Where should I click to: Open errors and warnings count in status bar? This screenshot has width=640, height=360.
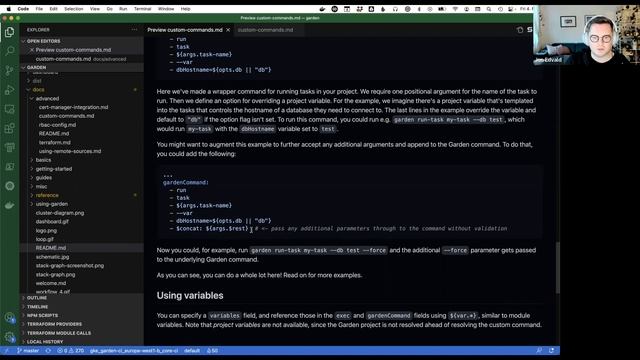[x=70, y=351]
